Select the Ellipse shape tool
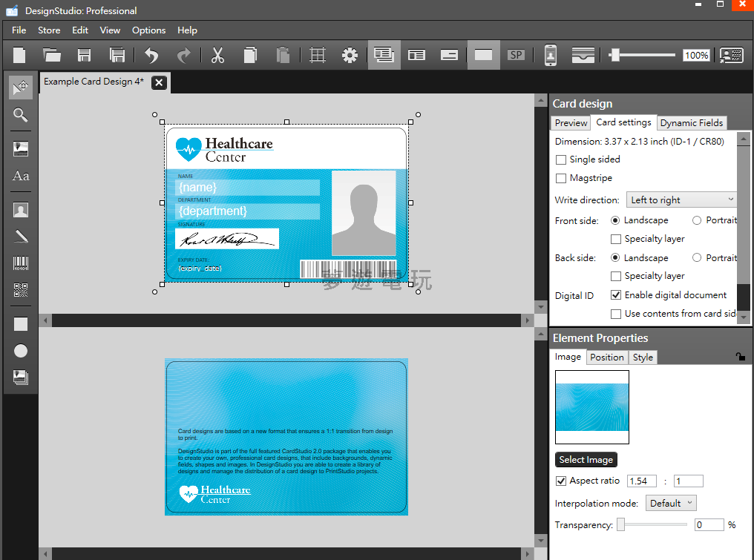 pyautogui.click(x=21, y=351)
